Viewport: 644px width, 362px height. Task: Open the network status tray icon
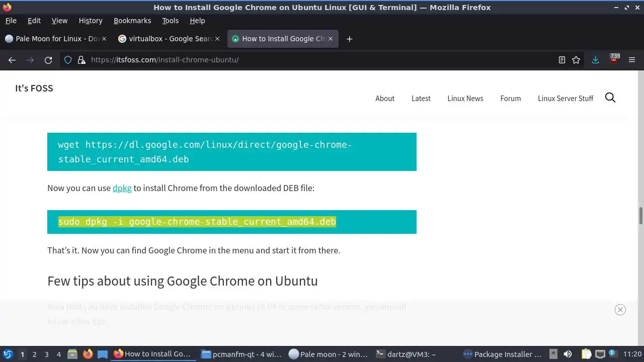(x=600, y=354)
